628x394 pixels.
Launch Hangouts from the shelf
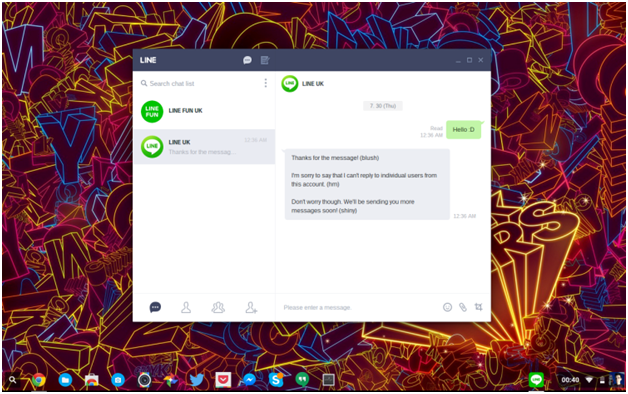click(302, 380)
